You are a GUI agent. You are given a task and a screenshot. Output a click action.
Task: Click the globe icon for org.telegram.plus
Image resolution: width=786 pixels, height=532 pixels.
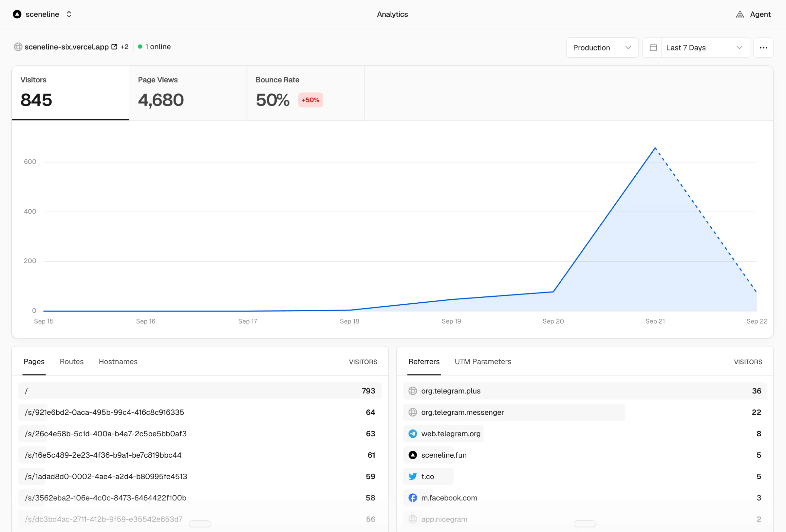click(413, 391)
